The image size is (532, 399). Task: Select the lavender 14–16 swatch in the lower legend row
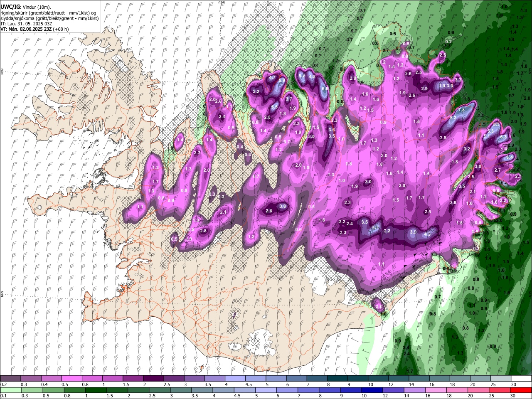(x=415, y=390)
